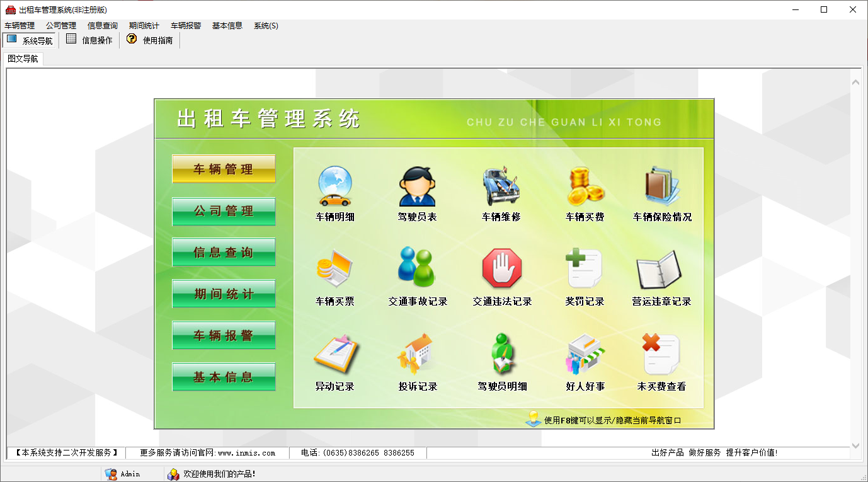Open the 驾驶员表 driver table icon
The width and height of the screenshot is (868, 482).
click(x=417, y=186)
